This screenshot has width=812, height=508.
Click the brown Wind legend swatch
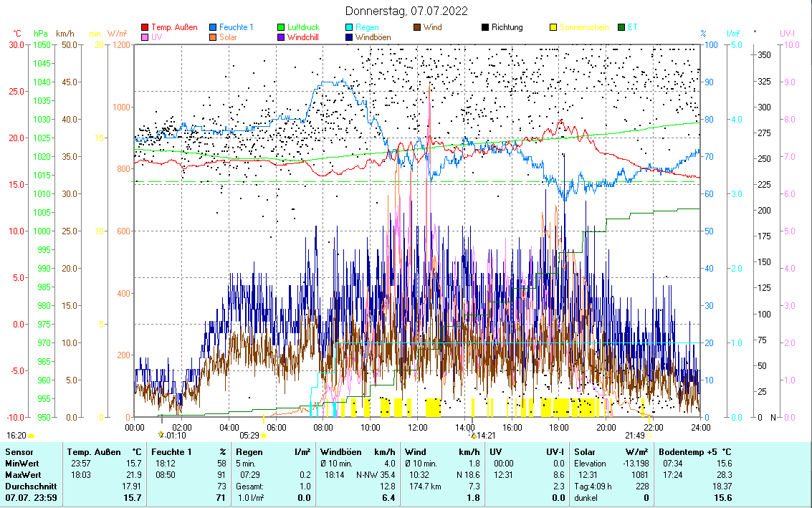click(417, 27)
